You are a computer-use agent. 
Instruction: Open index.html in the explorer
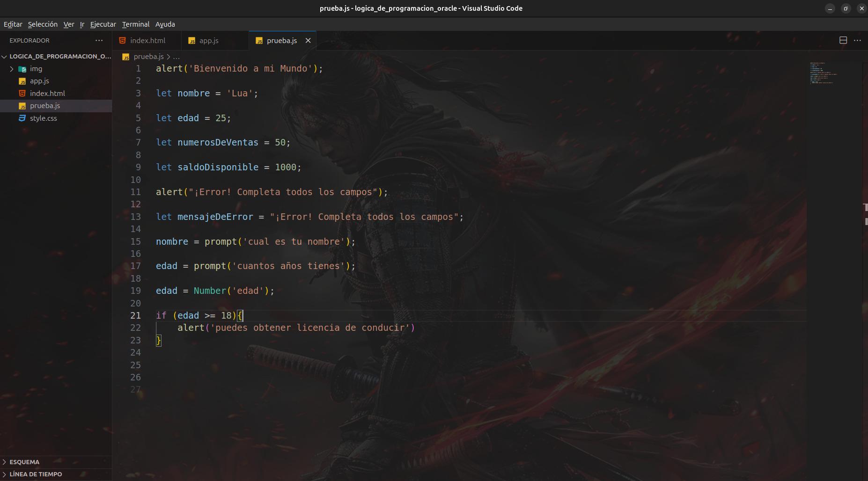[56, 93]
